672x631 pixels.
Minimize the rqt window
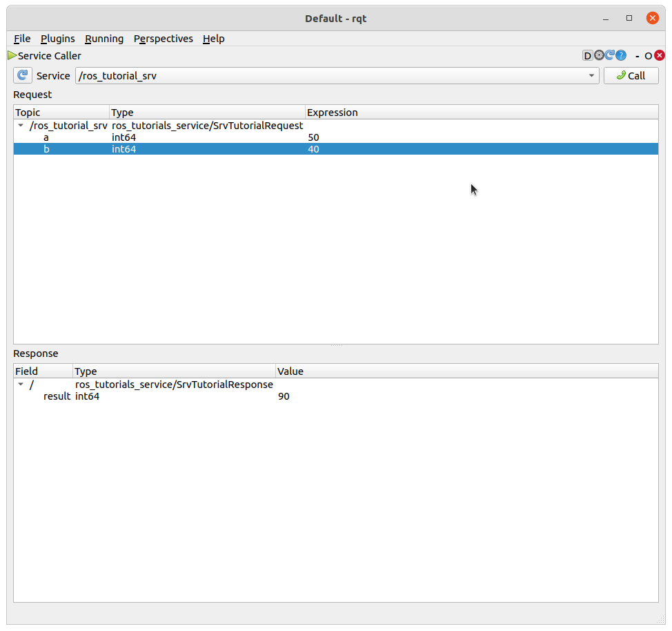[x=606, y=19]
